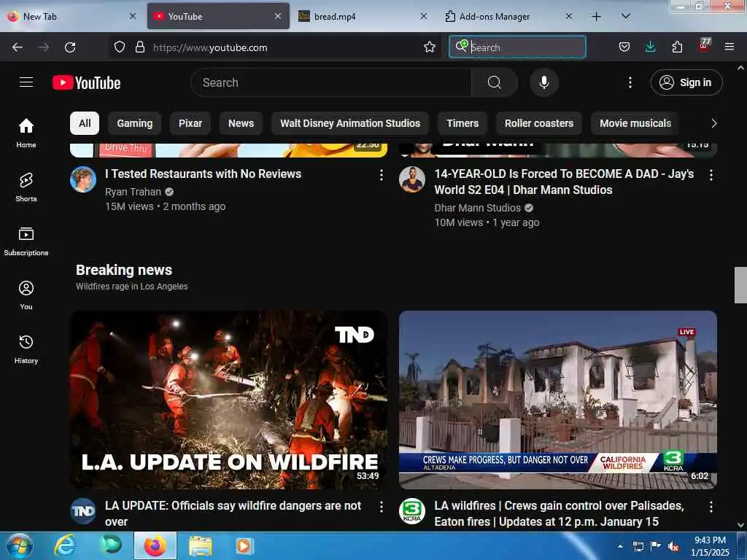Open video I Tested Restaurants with No Reviews
The width and height of the screenshot is (747, 560).
[x=204, y=174]
